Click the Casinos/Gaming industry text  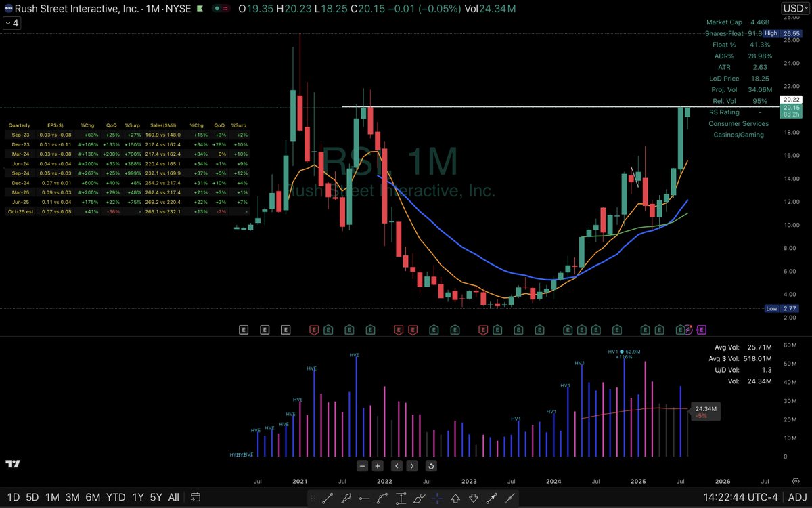pyautogui.click(x=738, y=135)
